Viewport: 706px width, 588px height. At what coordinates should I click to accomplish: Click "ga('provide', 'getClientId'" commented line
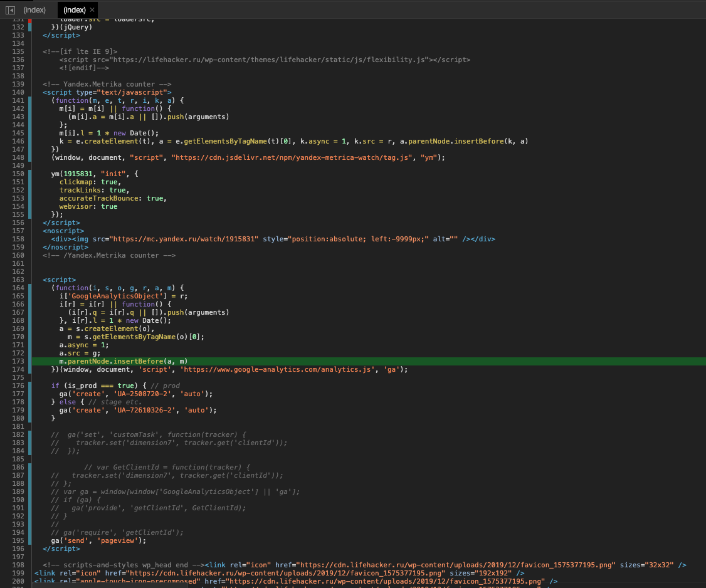point(149,508)
